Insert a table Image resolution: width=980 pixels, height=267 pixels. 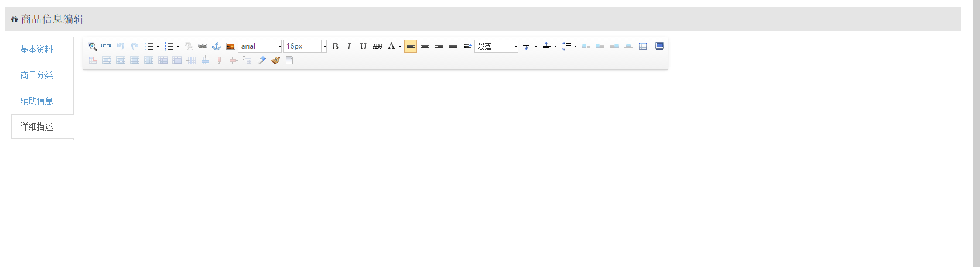[x=643, y=46]
